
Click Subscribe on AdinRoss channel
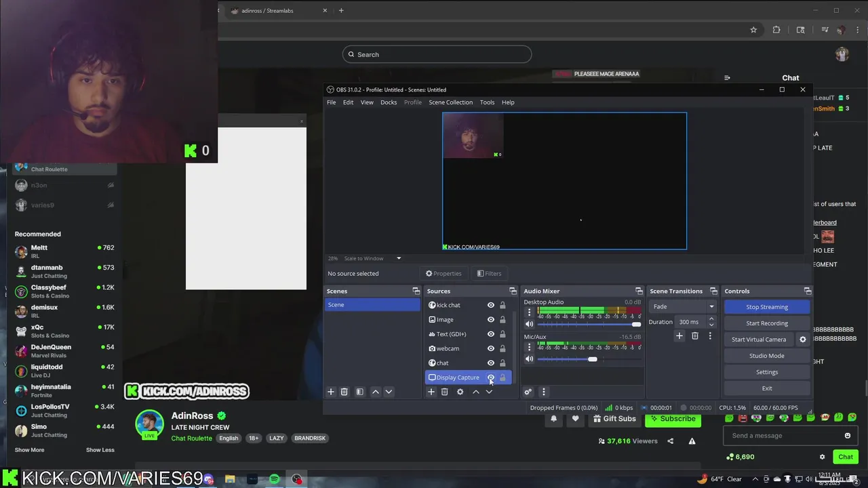673,419
